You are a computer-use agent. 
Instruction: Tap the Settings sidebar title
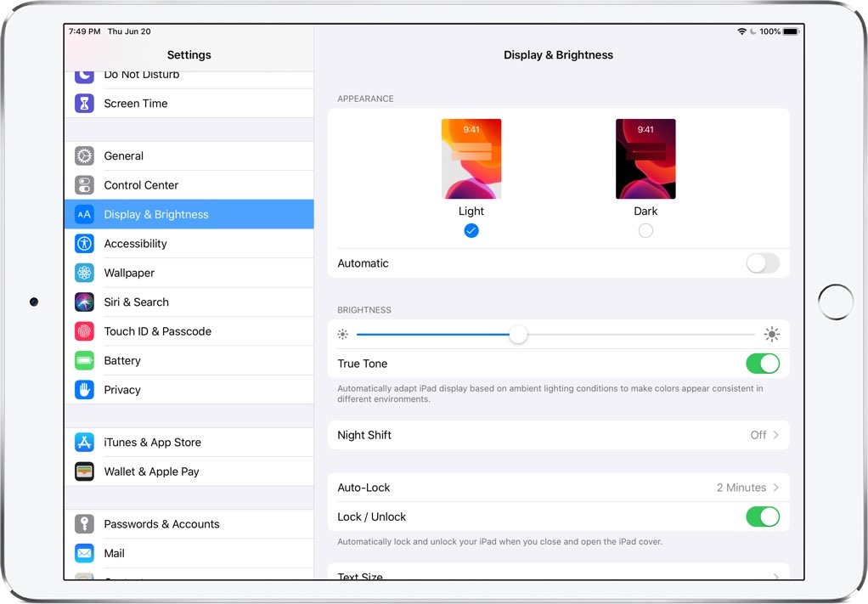(189, 55)
